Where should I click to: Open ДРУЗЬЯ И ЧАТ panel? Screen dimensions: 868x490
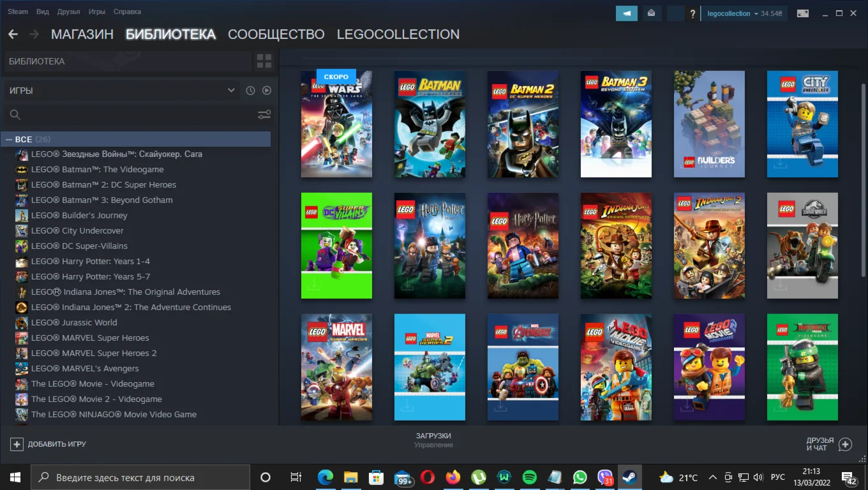(x=828, y=444)
